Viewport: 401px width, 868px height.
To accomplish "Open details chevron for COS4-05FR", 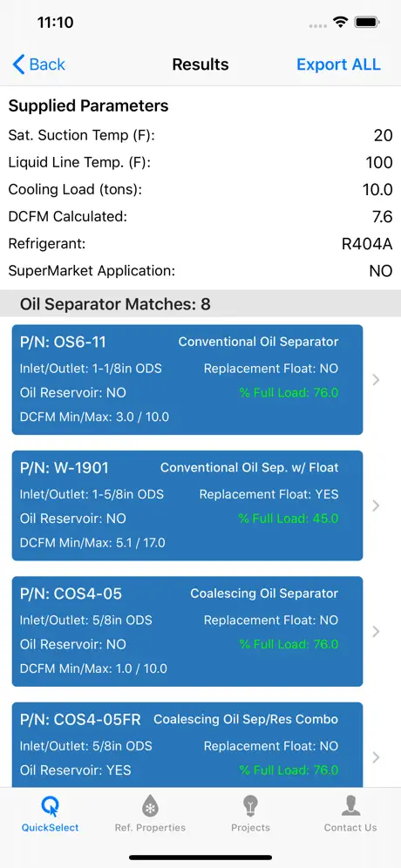I will pyautogui.click(x=376, y=756).
